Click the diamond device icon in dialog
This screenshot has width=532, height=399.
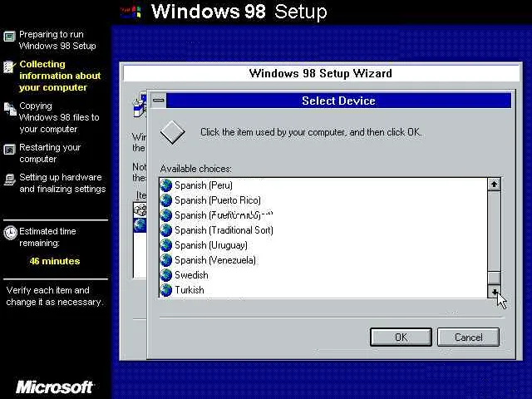172,132
